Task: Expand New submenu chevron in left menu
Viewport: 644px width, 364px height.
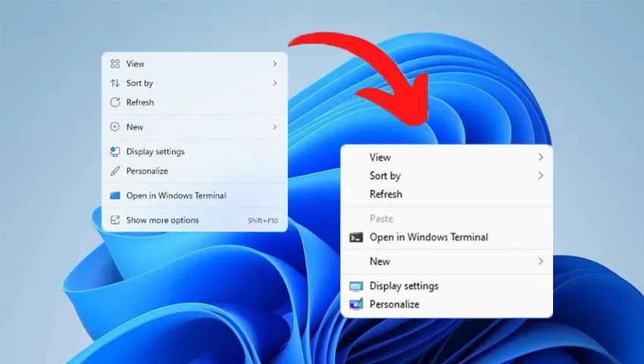Action: pos(275,127)
